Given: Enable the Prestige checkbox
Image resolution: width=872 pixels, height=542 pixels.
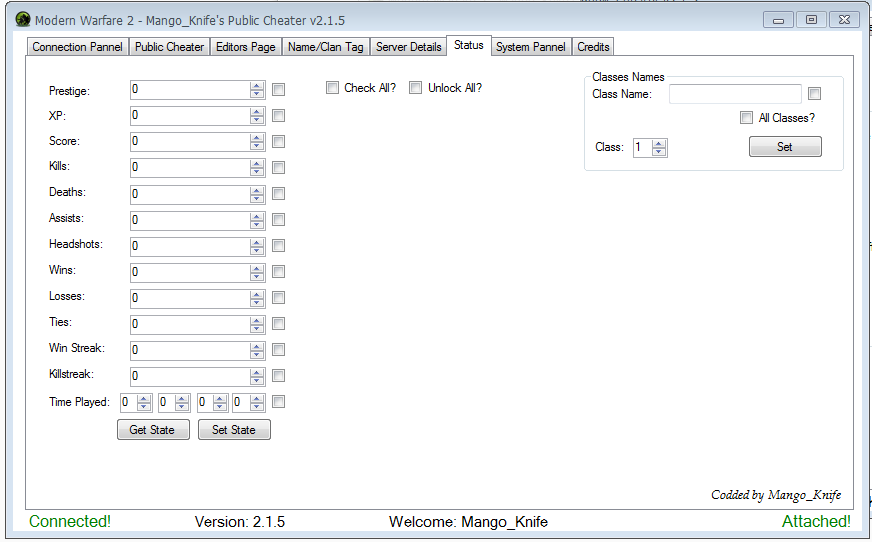Looking at the screenshot, I should [279, 89].
